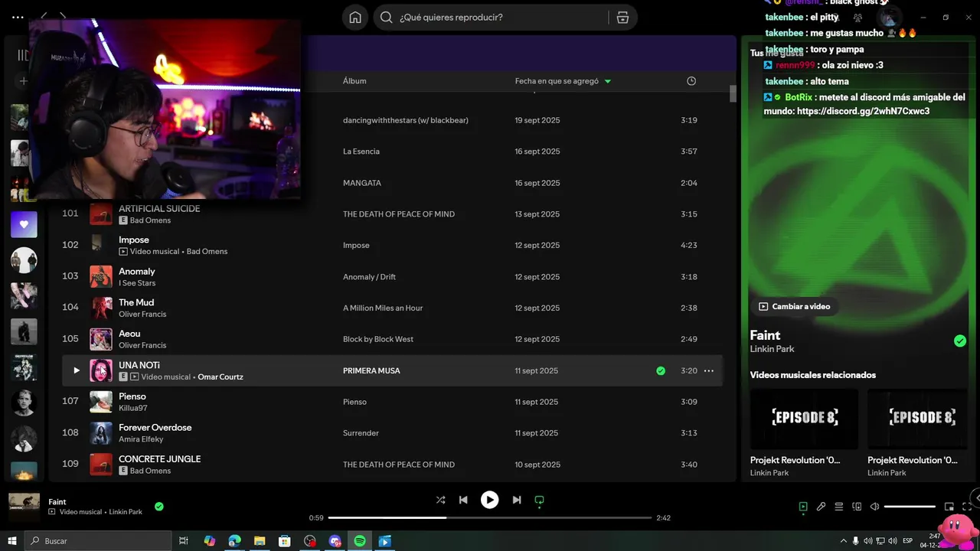980x551 pixels.
Task: Open the Windows Start menu
Action: pyautogui.click(x=11, y=541)
